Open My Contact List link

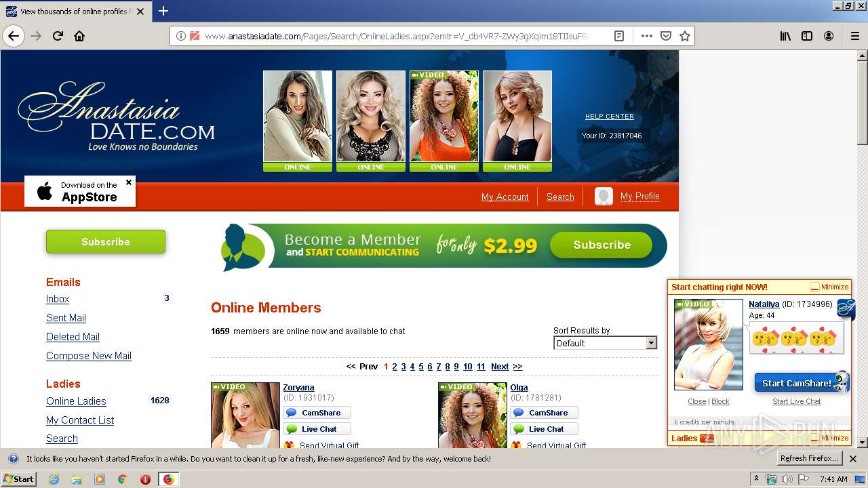tap(80, 420)
